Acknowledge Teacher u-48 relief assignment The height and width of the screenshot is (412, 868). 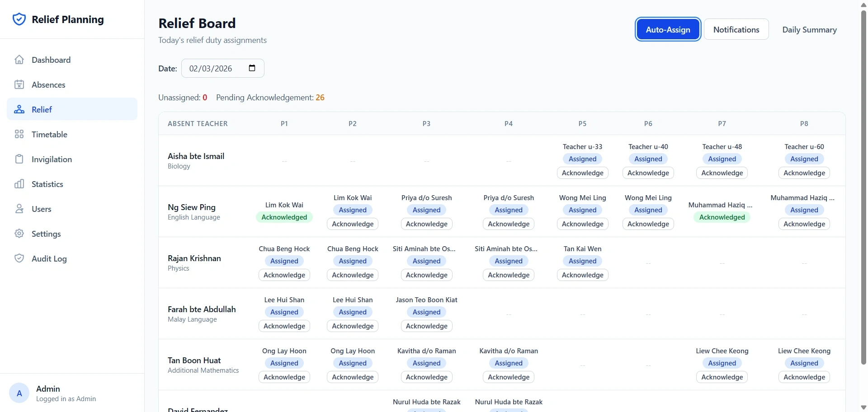click(722, 173)
